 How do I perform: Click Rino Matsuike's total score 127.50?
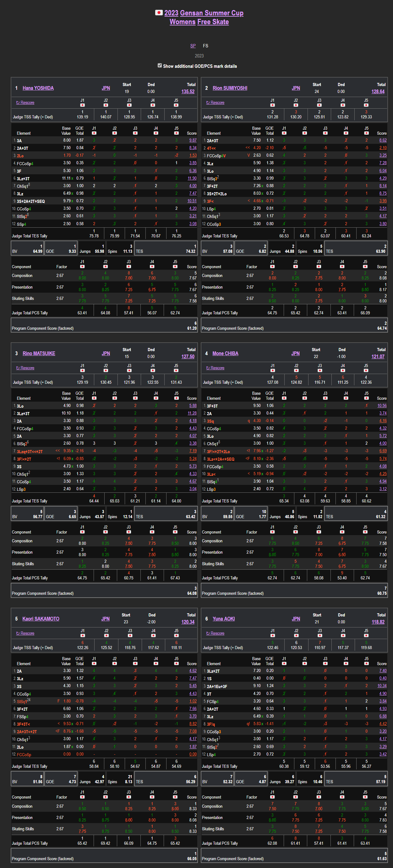[x=188, y=357]
